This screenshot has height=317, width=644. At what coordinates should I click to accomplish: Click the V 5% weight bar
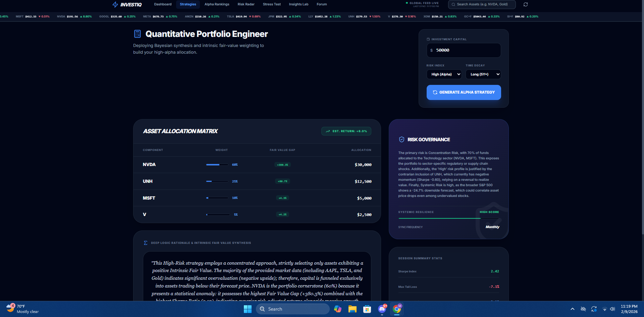click(218, 215)
